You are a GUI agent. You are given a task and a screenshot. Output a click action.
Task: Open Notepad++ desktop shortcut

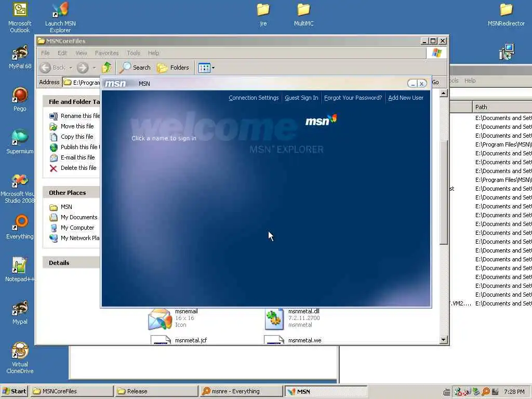(20, 270)
